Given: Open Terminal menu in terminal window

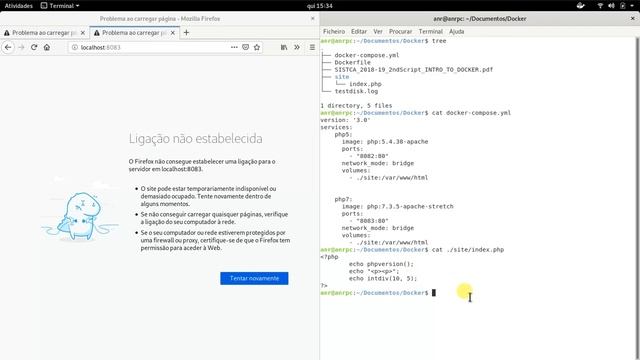Looking at the screenshot, I should pos(431,31).
